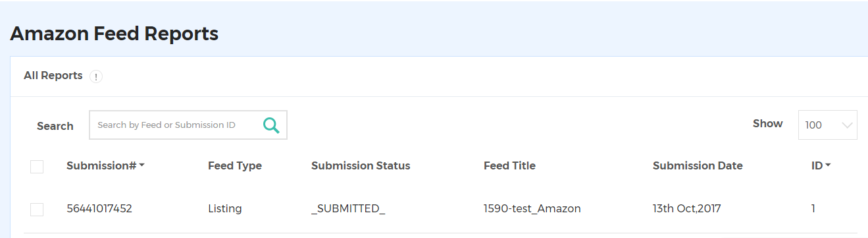This screenshot has height=238, width=868.
Task: Expand the Show dropdown chevron arrow
Action: [848, 125]
